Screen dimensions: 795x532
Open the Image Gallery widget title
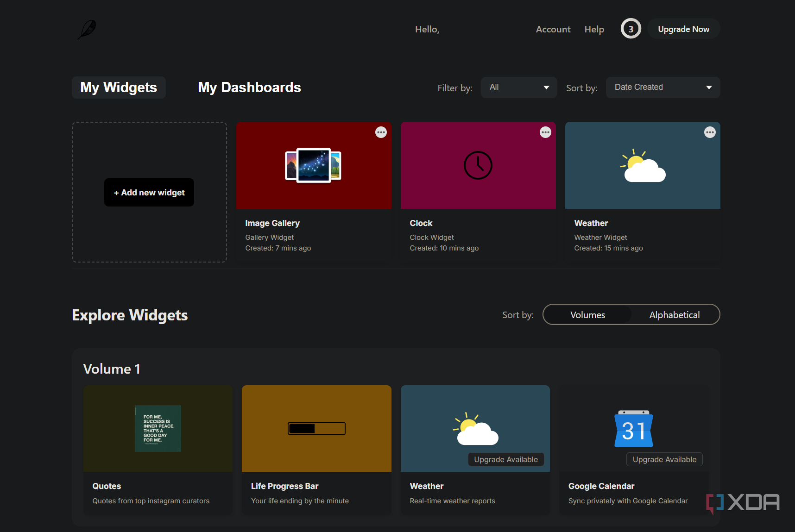click(x=272, y=223)
